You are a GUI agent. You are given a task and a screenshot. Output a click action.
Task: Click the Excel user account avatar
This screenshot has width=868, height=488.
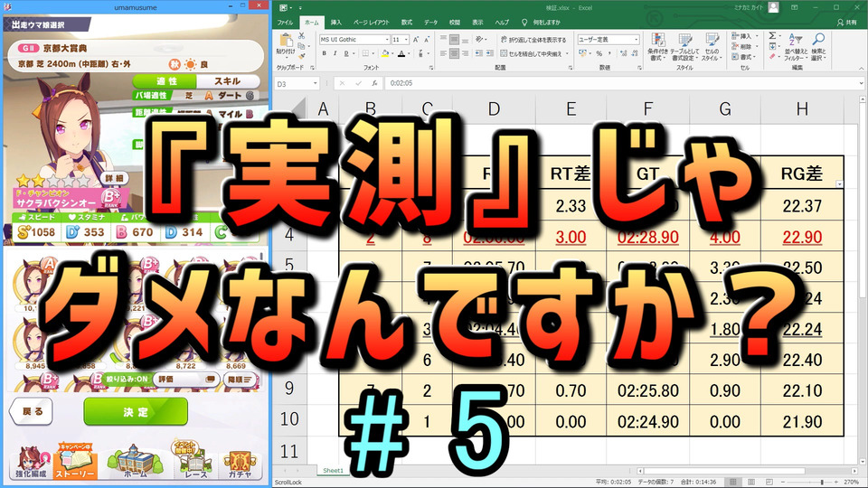[x=773, y=7]
